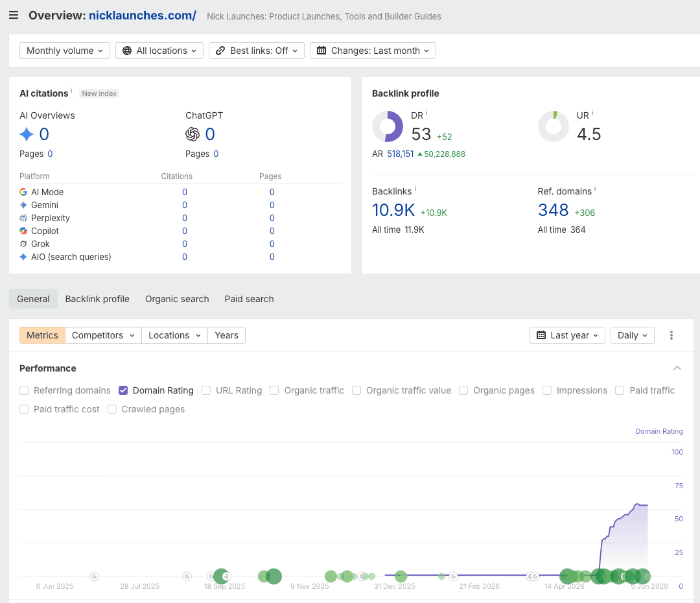The width and height of the screenshot is (700, 603).
Task: Open the Monthly volume dropdown
Action: click(65, 51)
